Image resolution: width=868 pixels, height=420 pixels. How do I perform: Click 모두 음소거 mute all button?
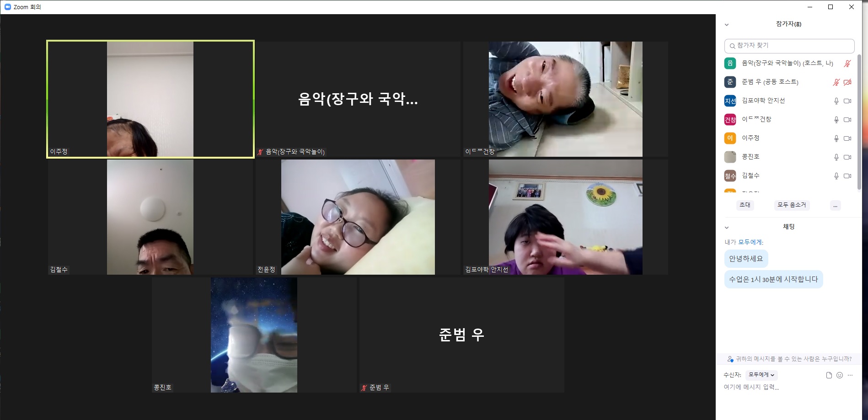(x=792, y=205)
